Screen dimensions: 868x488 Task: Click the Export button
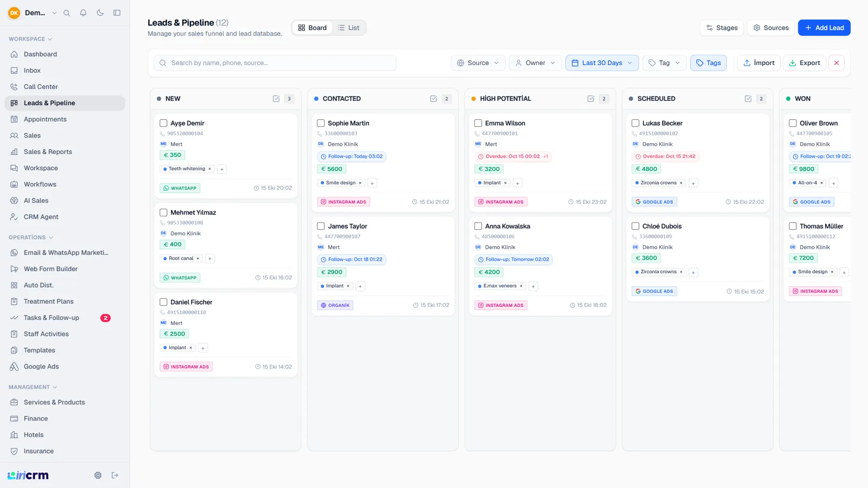pos(805,63)
